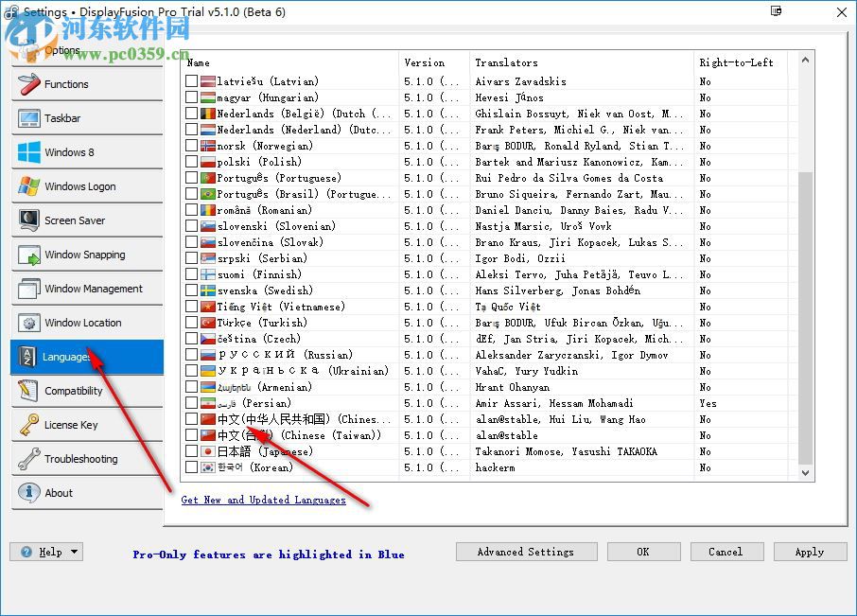Click the Troubleshooting wrench icon

pyautogui.click(x=28, y=459)
